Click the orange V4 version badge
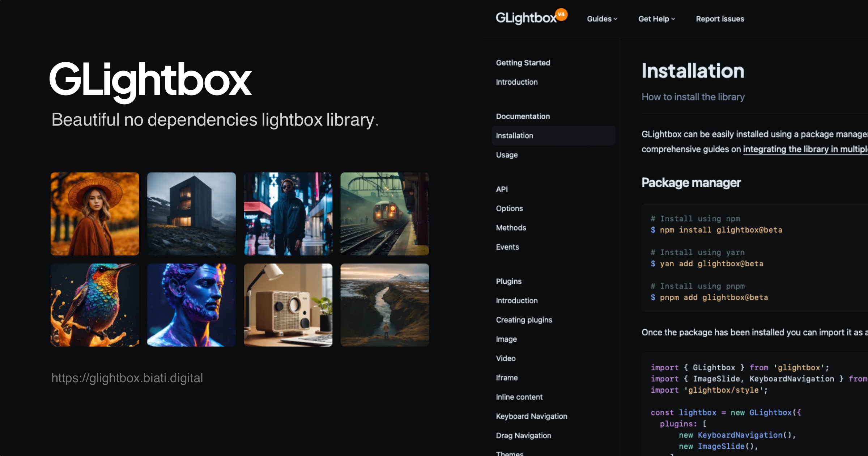The image size is (868, 456). pyautogui.click(x=561, y=14)
